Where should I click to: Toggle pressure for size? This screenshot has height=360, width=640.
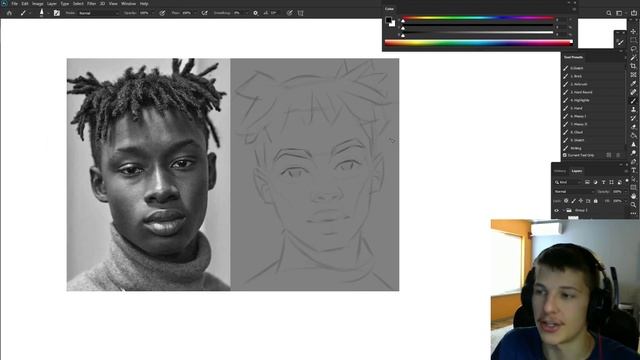pos(289,13)
